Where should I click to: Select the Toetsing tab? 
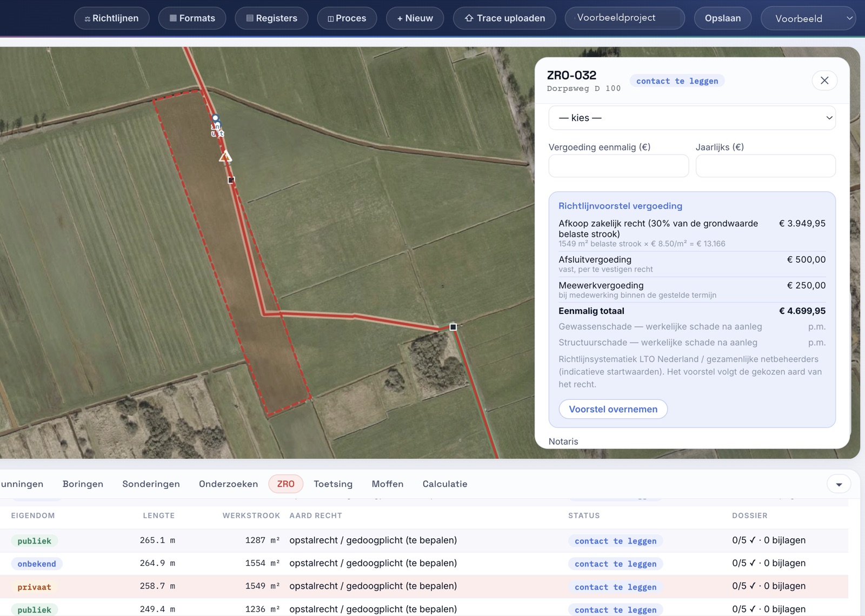[x=333, y=484]
